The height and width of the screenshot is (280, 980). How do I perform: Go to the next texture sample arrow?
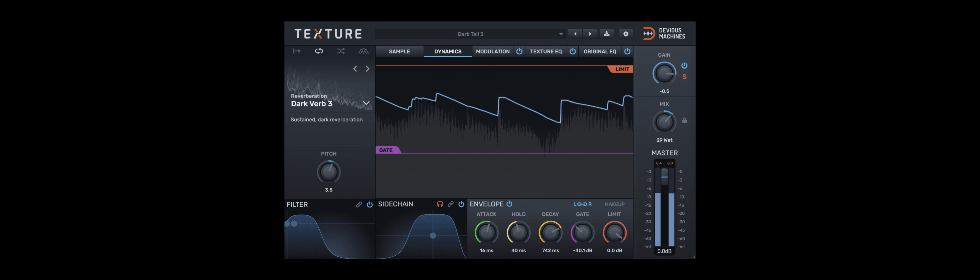tap(367, 69)
